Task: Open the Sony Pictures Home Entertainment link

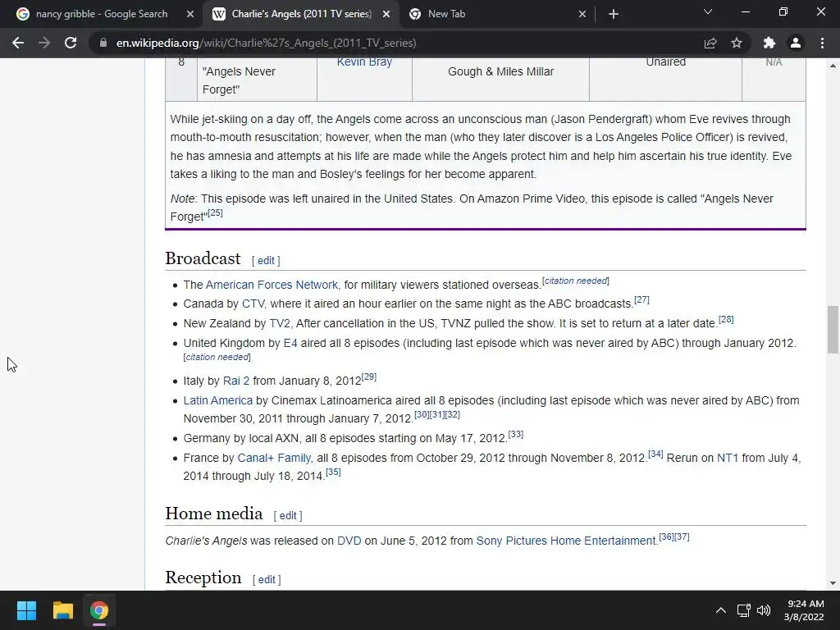Action: pos(567,541)
